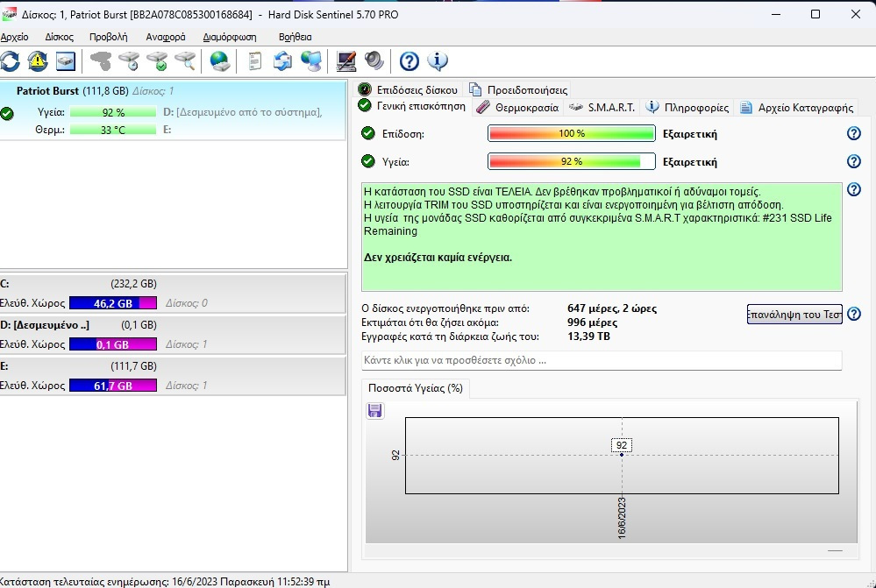Click the disk with green checkmark toolbar icon
The width and height of the screenshot is (876, 588).
point(157,60)
